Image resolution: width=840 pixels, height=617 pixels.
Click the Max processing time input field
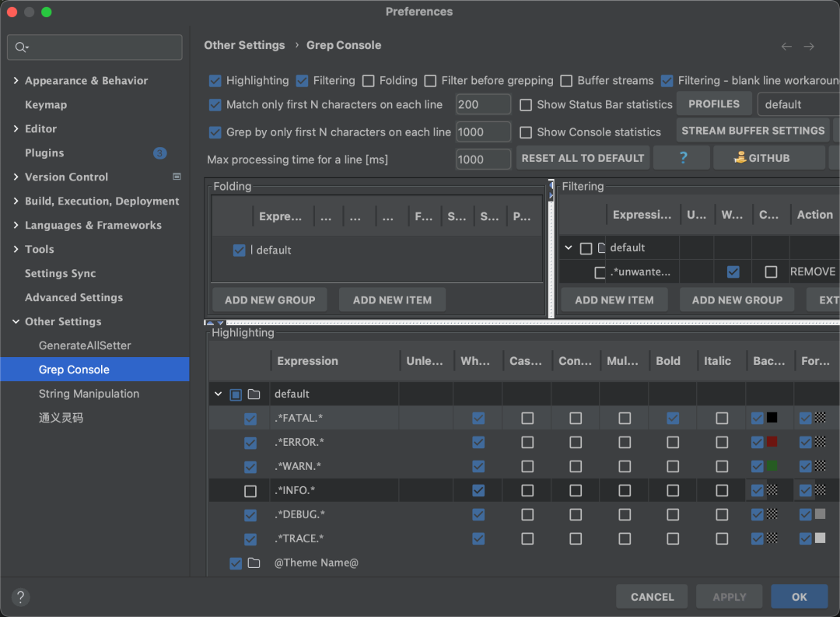click(x=482, y=160)
